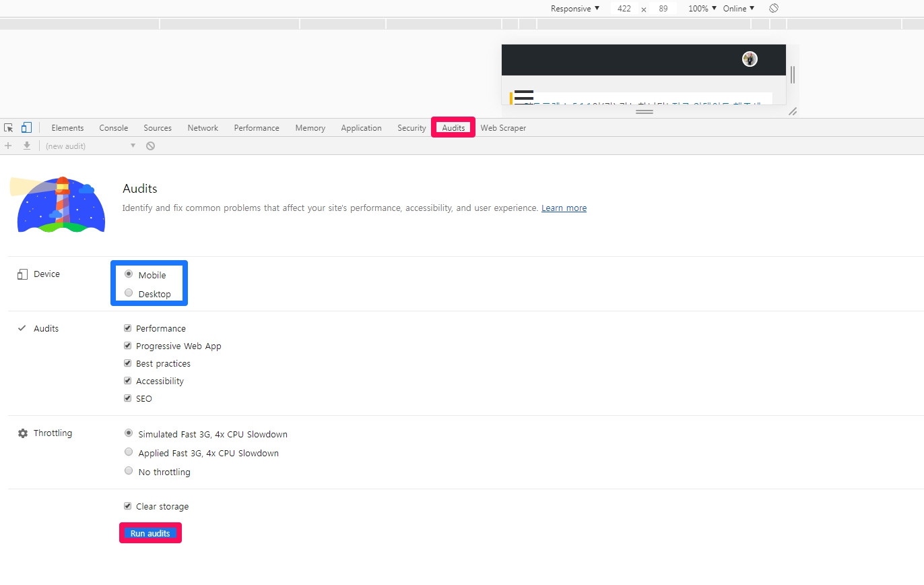This screenshot has height=585, width=924.
Task: Click the inspect element picker icon
Action: (x=9, y=127)
